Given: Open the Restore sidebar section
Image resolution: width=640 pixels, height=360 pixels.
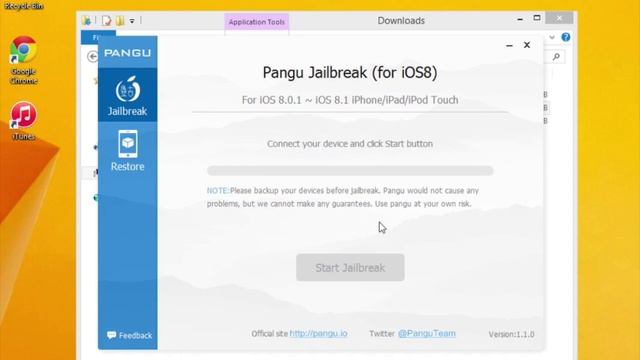Looking at the screenshot, I should 127,151.
